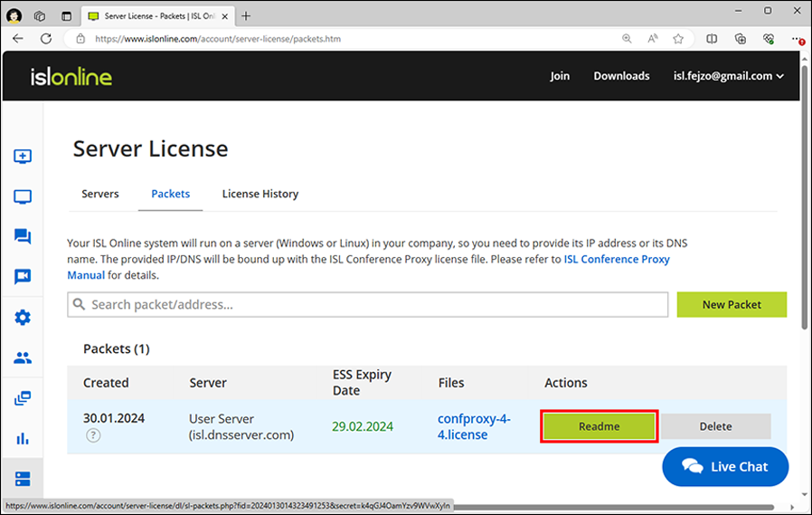The height and width of the screenshot is (515, 812).
Task: Click the server license sidebar icon
Action: 23,478
